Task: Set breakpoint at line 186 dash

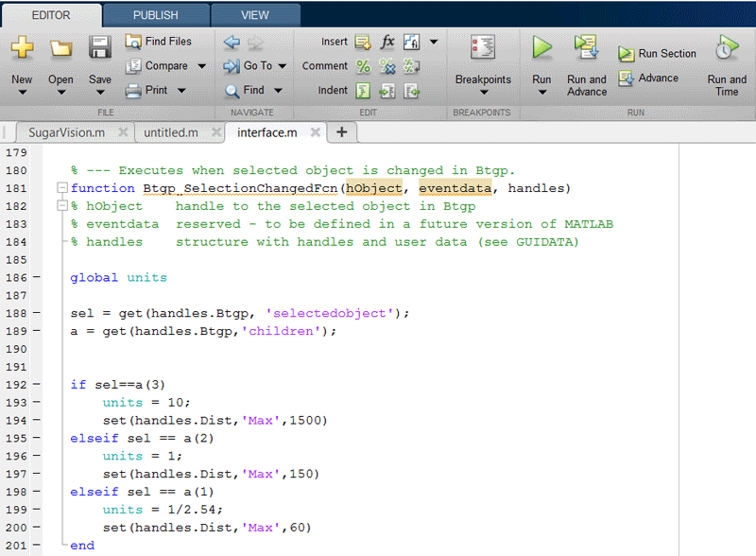Action: (x=37, y=277)
